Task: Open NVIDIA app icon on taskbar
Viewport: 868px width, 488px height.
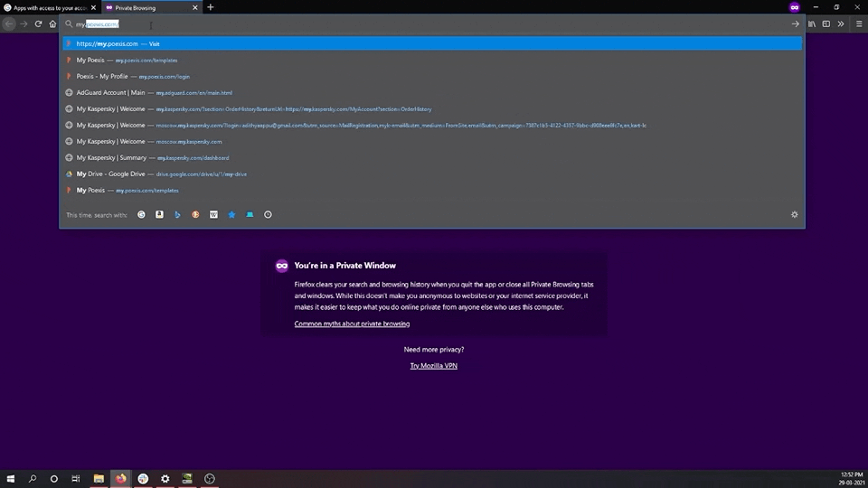Action: pyautogui.click(x=187, y=479)
